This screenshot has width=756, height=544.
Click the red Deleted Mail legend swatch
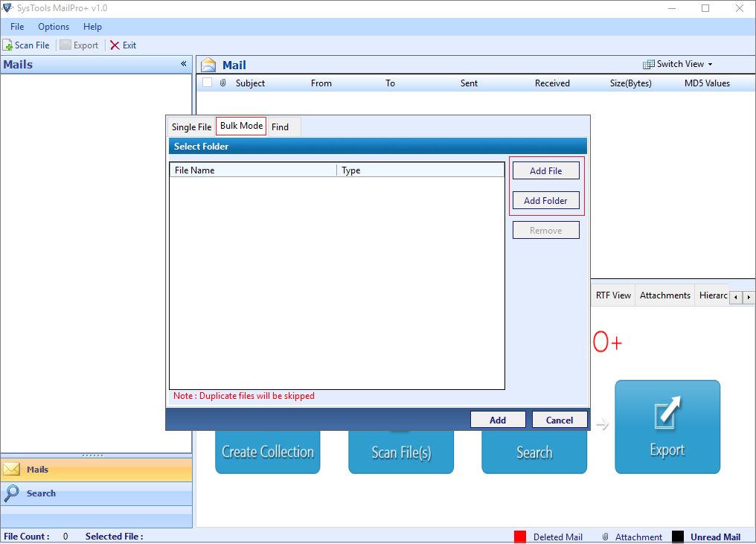[520, 537]
